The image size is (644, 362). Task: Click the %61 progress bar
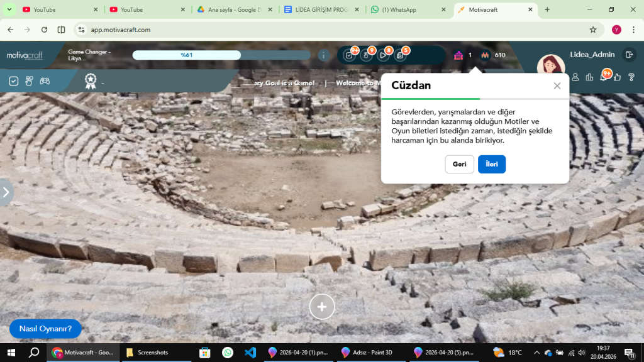221,55
